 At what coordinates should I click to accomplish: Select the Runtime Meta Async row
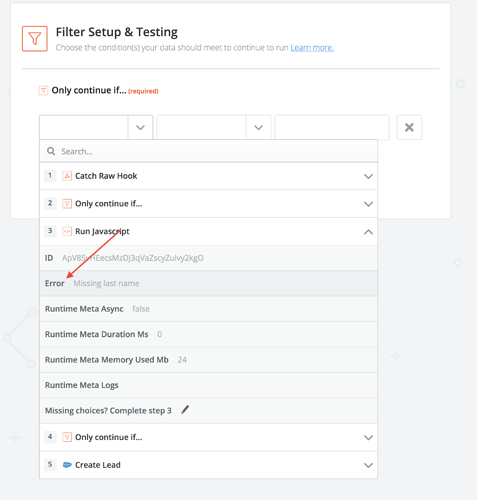pos(209,309)
